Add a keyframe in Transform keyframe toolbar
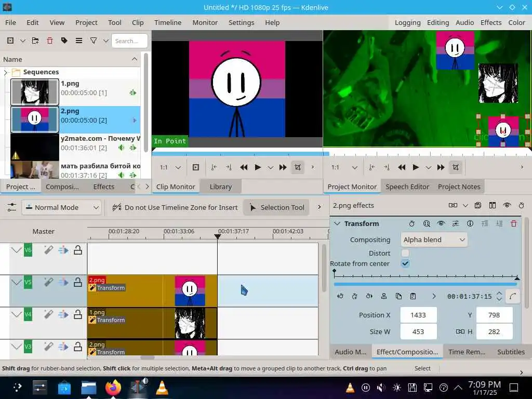 click(x=354, y=296)
